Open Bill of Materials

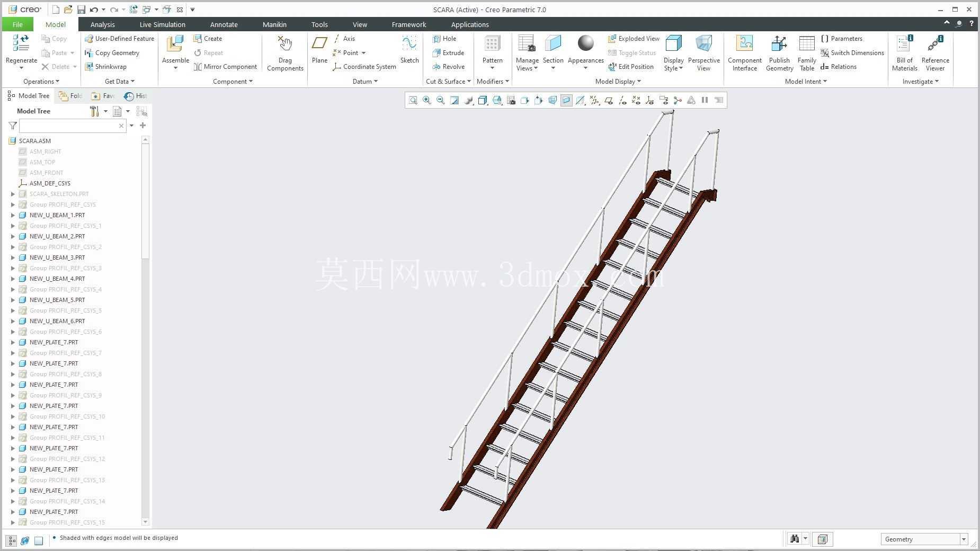(x=905, y=53)
